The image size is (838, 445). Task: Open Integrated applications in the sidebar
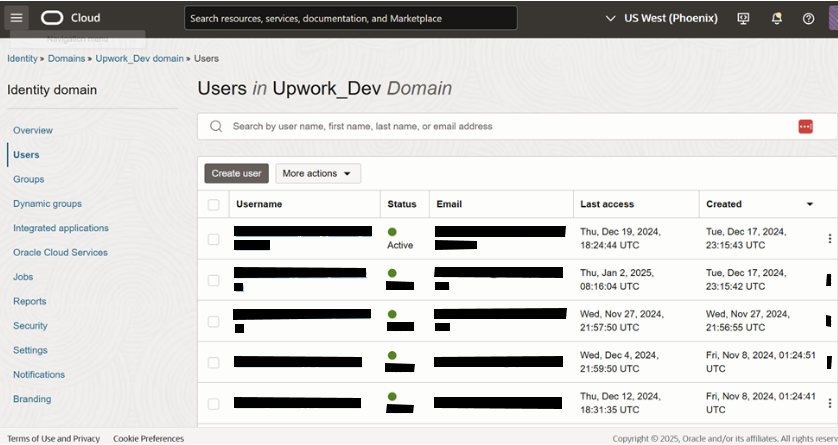point(61,228)
